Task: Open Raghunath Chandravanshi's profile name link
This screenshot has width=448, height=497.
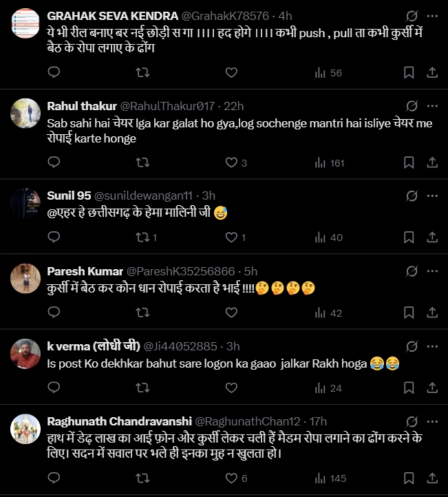Action: click(x=118, y=421)
